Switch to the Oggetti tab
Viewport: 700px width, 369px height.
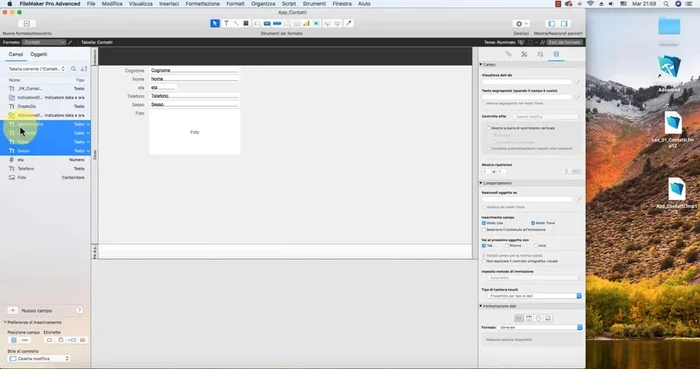coord(39,54)
